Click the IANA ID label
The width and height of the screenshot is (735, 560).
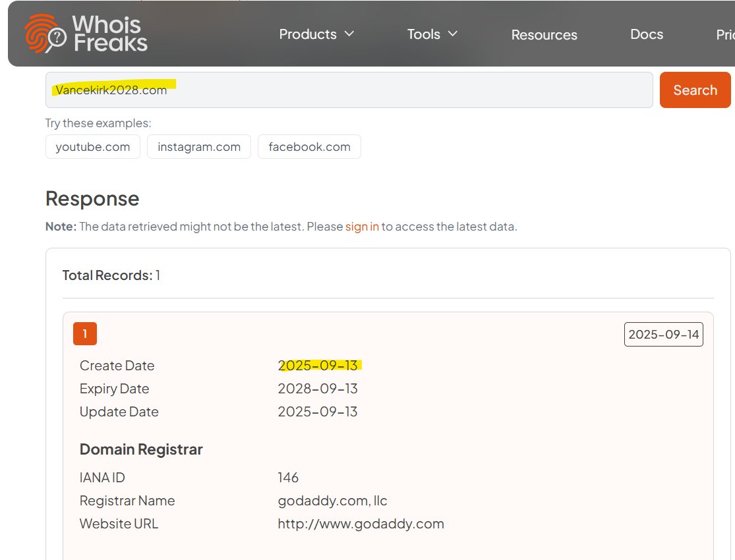click(x=102, y=478)
